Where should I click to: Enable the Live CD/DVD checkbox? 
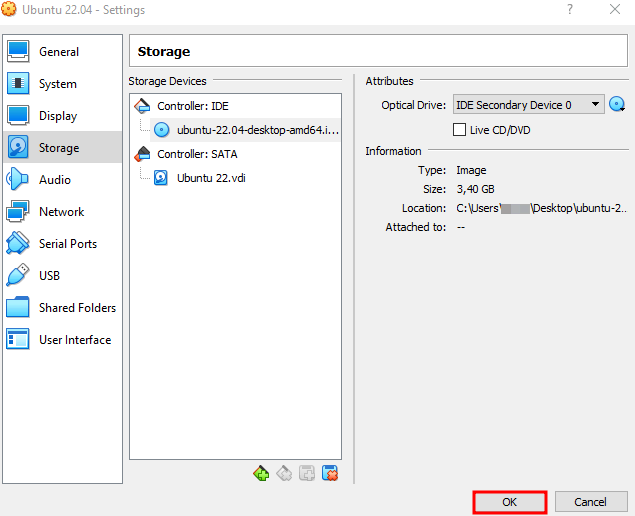point(459,130)
